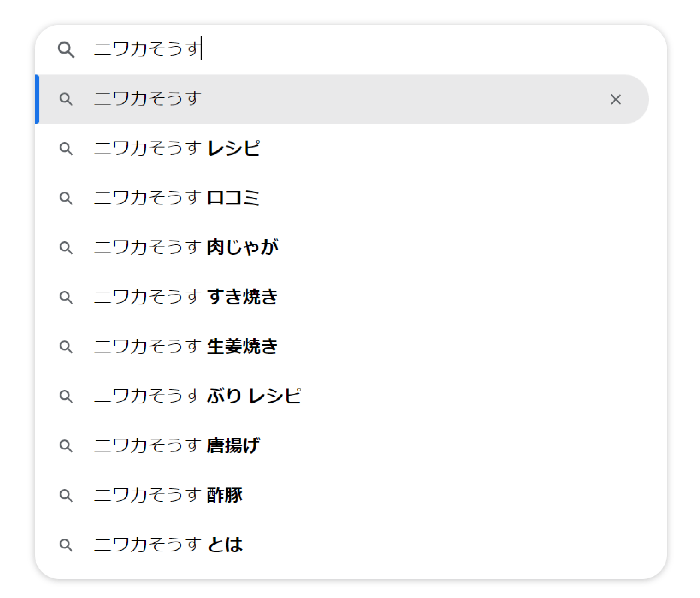This screenshot has width=700, height=598.
Task: Select the ニワカそうす 口コミ suggestion
Action: point(177,198)
